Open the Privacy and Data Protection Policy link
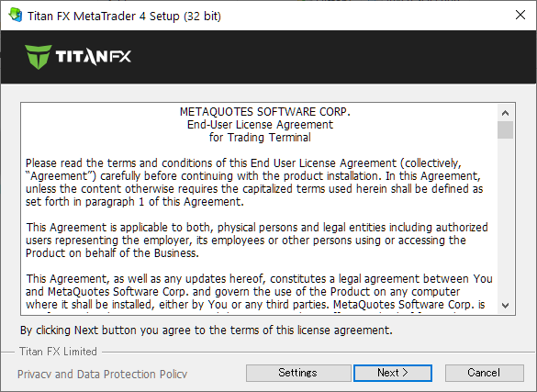Screen dimensions: 537x392 103,375
